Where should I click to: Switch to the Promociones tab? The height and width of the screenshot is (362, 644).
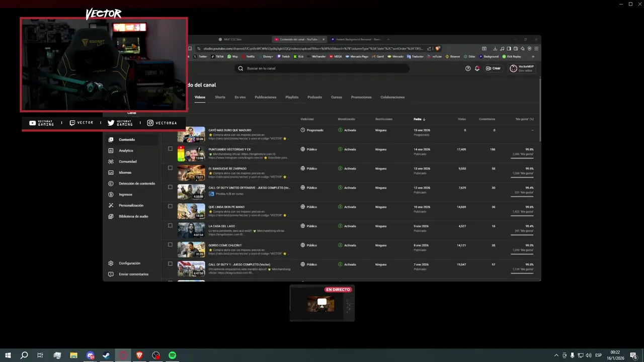[361, 97]
